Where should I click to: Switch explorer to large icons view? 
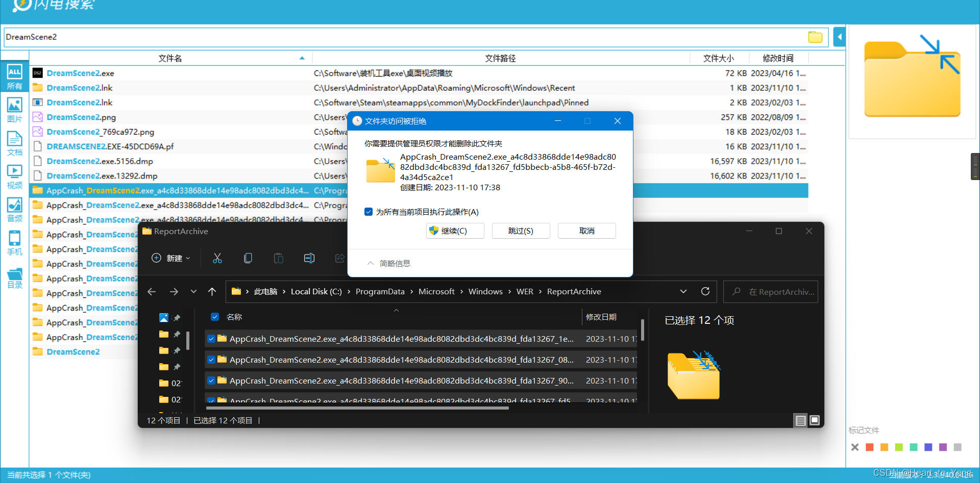click(x=815, y=420)
